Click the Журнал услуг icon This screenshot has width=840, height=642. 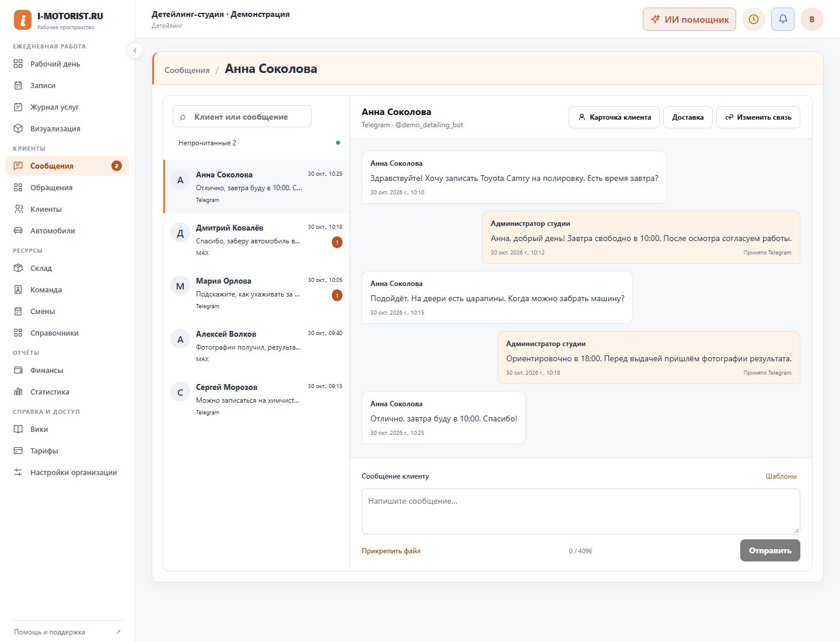coord(18,107)
